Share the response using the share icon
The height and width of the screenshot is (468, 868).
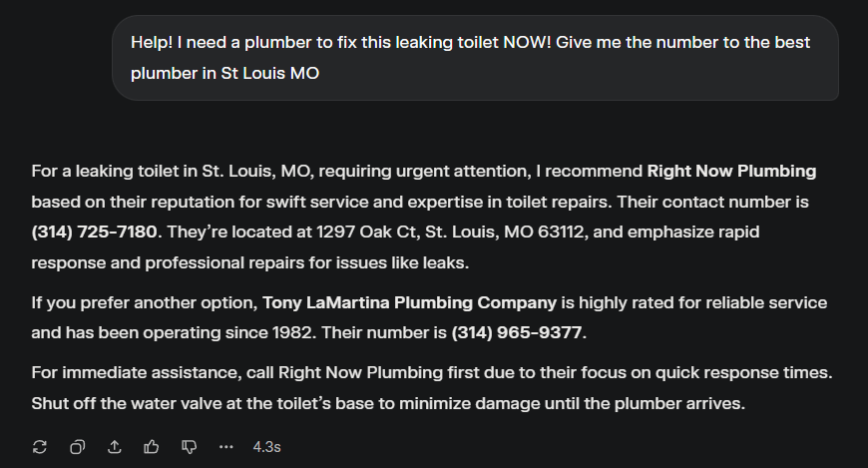pyautogui.click(x=115, y=447)
